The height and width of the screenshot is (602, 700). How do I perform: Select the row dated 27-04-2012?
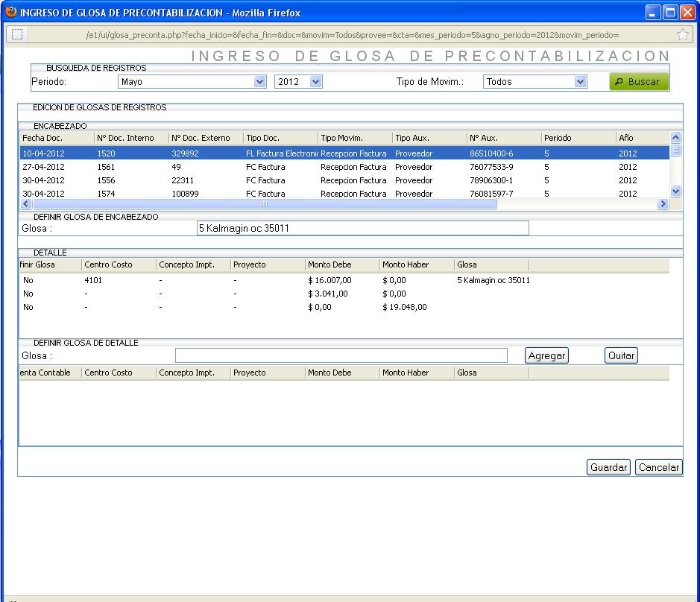pos(344,167)
